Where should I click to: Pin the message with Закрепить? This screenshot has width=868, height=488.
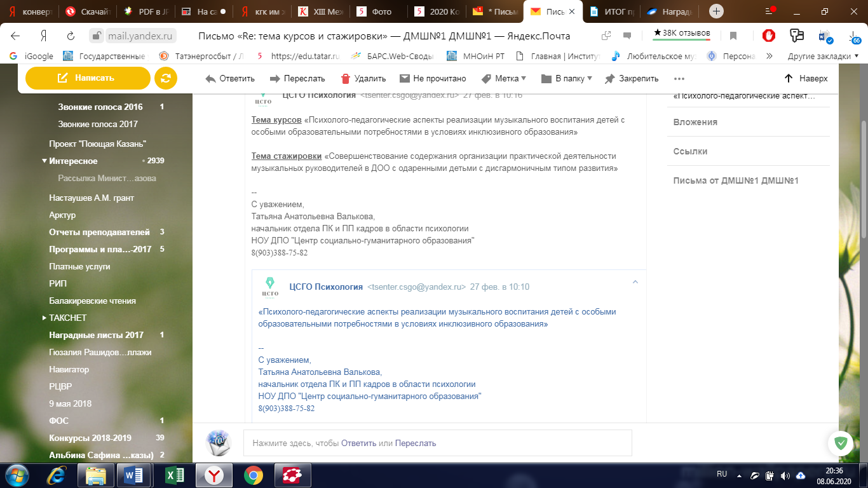click(x=631, y=79)
